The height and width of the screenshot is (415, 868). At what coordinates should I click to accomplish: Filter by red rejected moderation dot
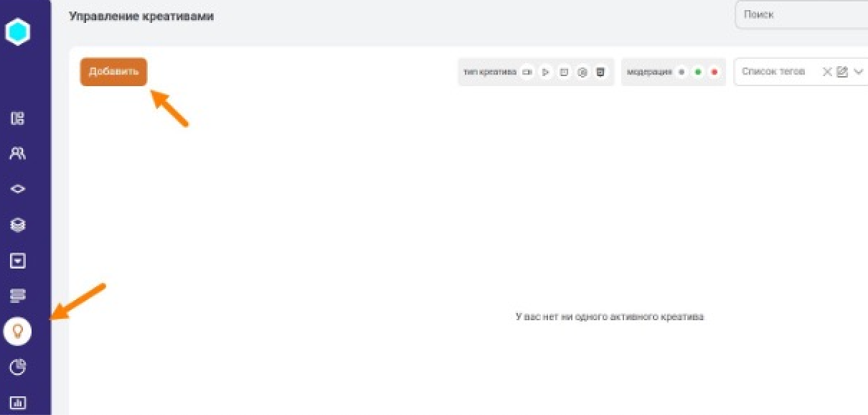click(714, 72)
